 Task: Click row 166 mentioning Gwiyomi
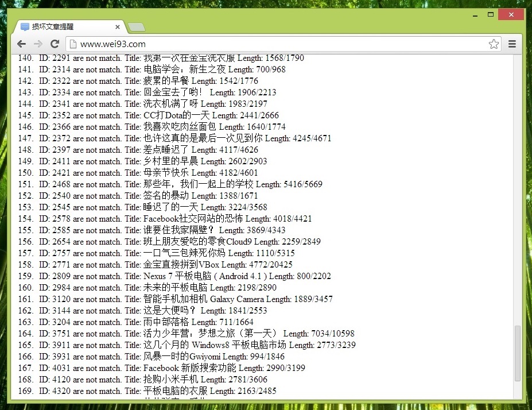152,357
